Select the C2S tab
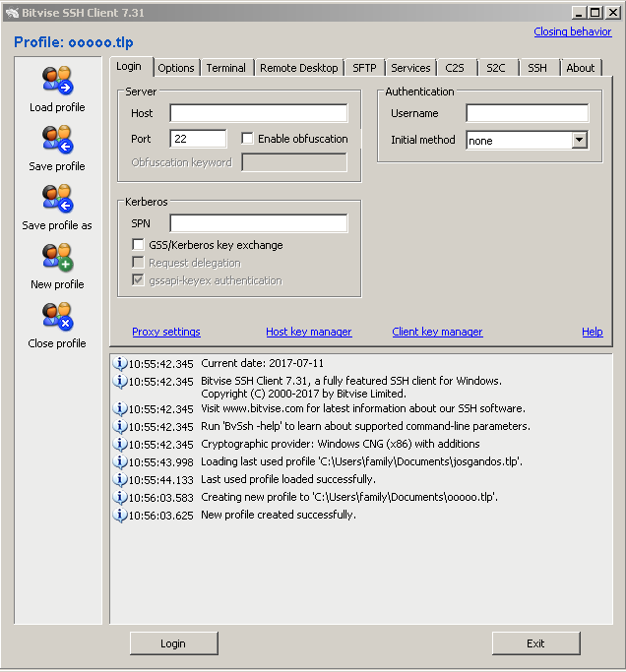This screenshot has width=626, height=672. click(455, 68)
